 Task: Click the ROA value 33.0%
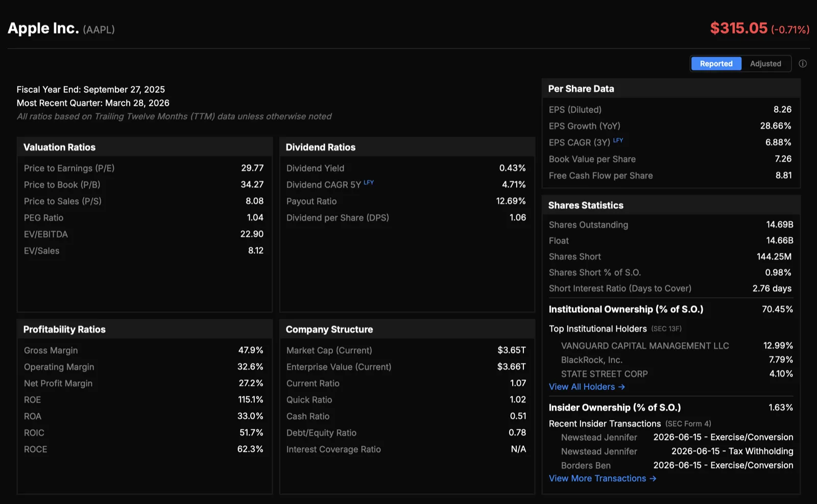tap(250, 416)
